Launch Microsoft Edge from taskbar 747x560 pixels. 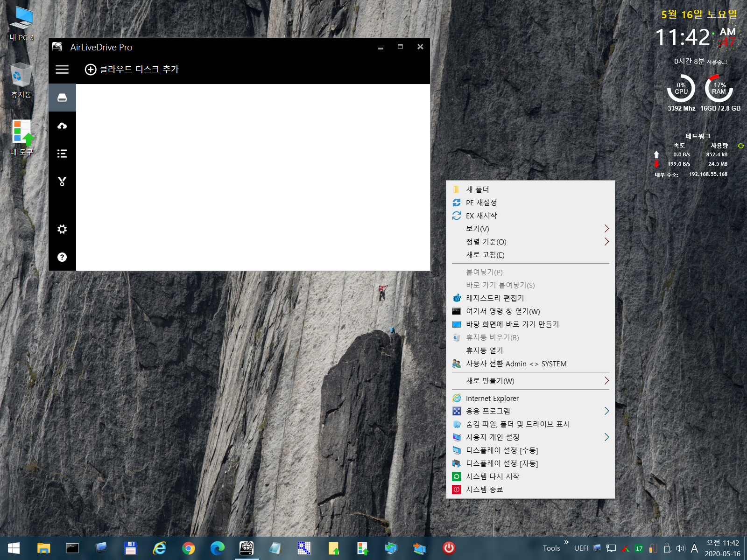pos(217,548)
